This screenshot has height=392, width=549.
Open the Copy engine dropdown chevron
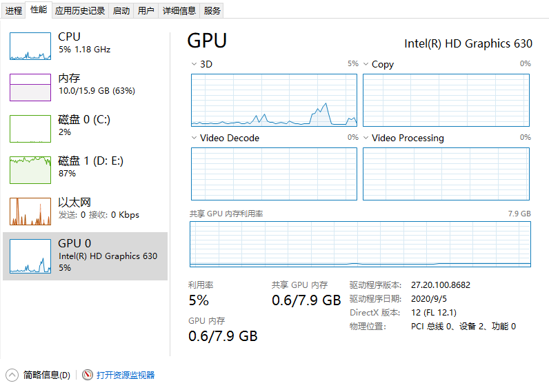coord(366,64)
